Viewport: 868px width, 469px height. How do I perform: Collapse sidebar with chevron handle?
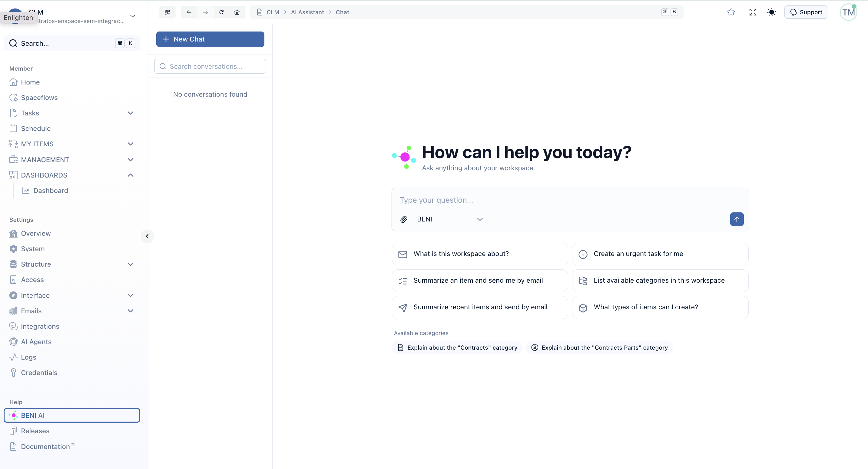click(147, 236)
